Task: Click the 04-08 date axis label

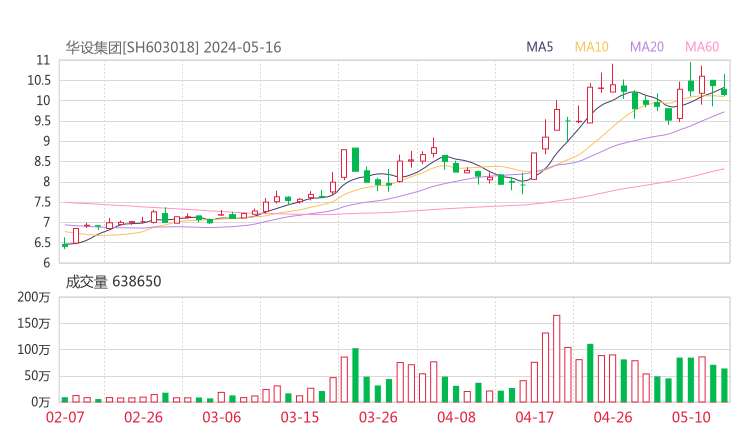Action: click(456, 417)
